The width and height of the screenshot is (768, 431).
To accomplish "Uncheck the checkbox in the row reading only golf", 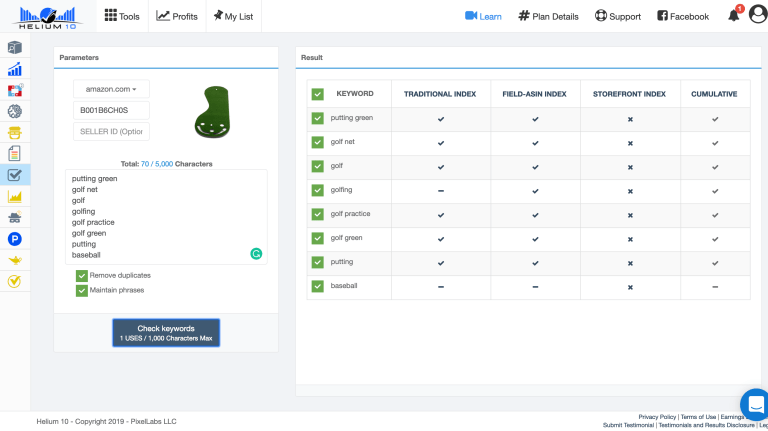I will click(x=317, y=166).
